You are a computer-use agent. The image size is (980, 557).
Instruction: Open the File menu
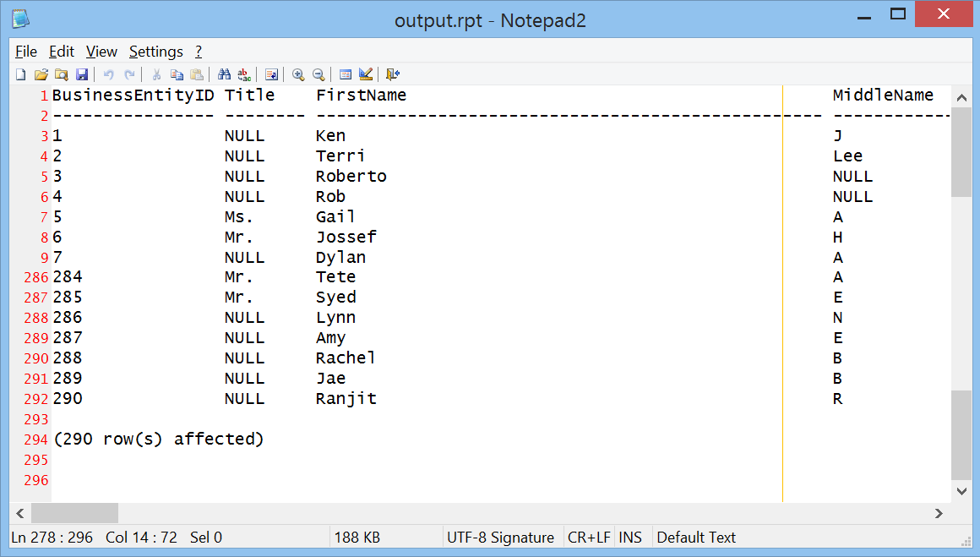tap(26, 52)
